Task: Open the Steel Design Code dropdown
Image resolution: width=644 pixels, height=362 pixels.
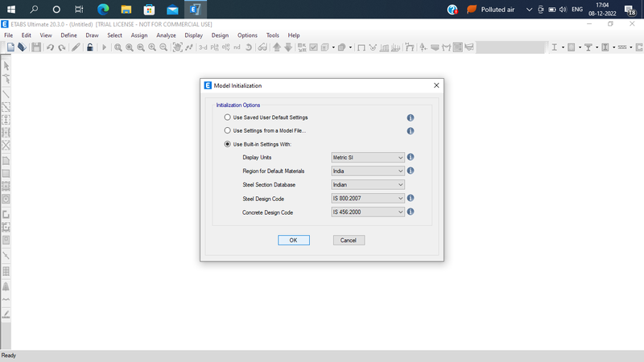Action: click(368, 198)
